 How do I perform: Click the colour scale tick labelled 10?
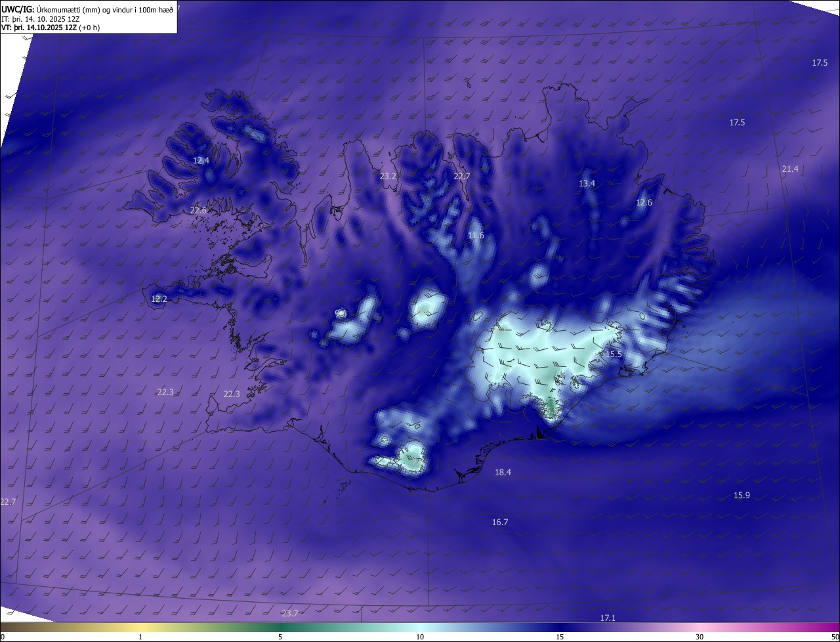(420, 637)
